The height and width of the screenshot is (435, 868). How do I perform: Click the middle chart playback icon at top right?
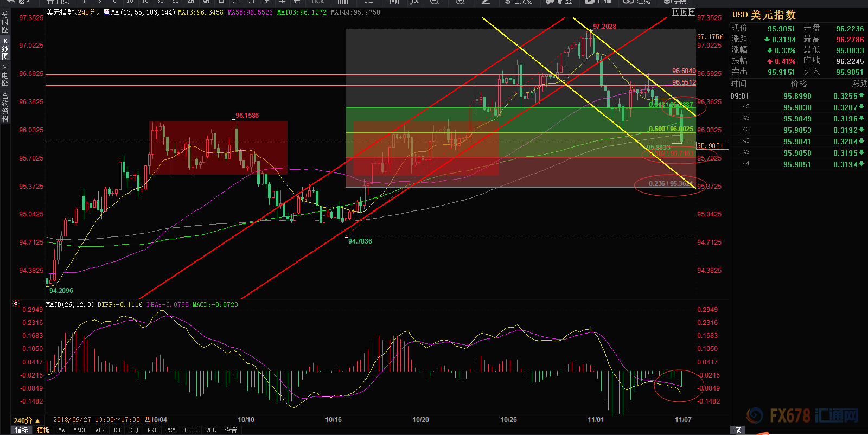tap(684, 12)
